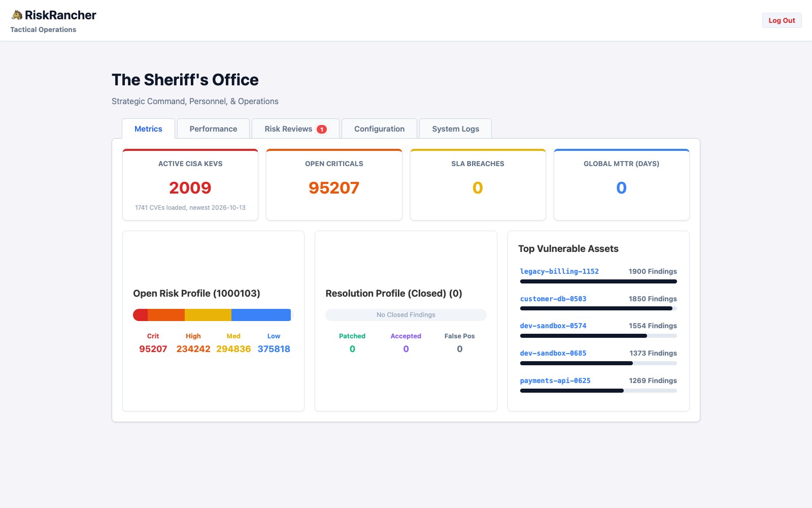Click the payments-api-0625 findings progress bar
Screen dimensions: 812x508
click(598, 391)
